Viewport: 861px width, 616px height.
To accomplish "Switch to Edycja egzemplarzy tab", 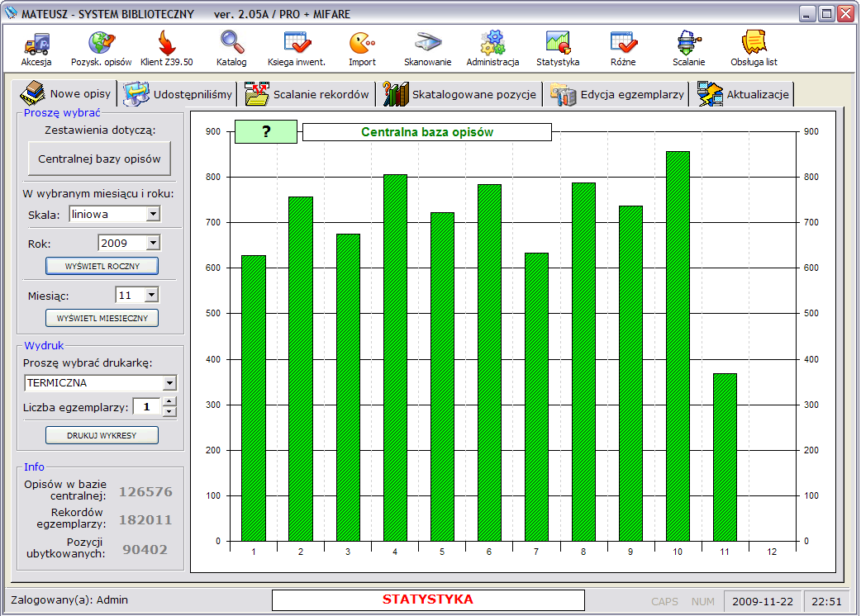I will click(x=619, y=94).
